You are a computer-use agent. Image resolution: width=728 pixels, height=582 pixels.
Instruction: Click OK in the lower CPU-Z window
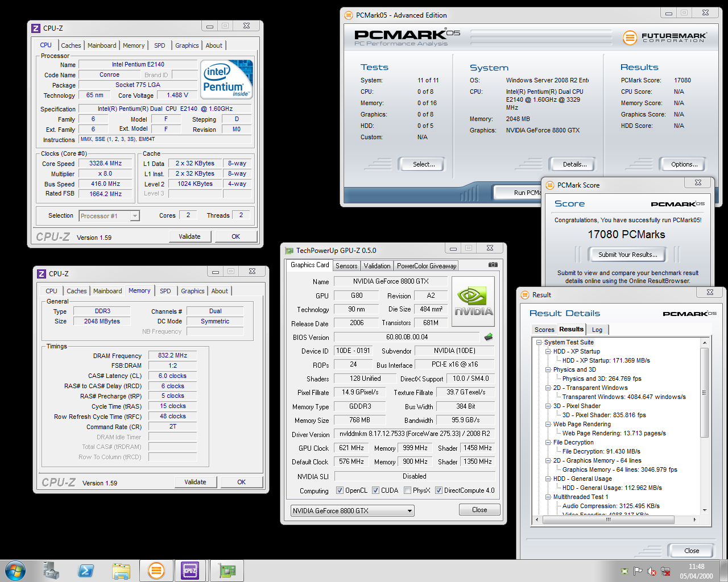(x=242, y=482)
